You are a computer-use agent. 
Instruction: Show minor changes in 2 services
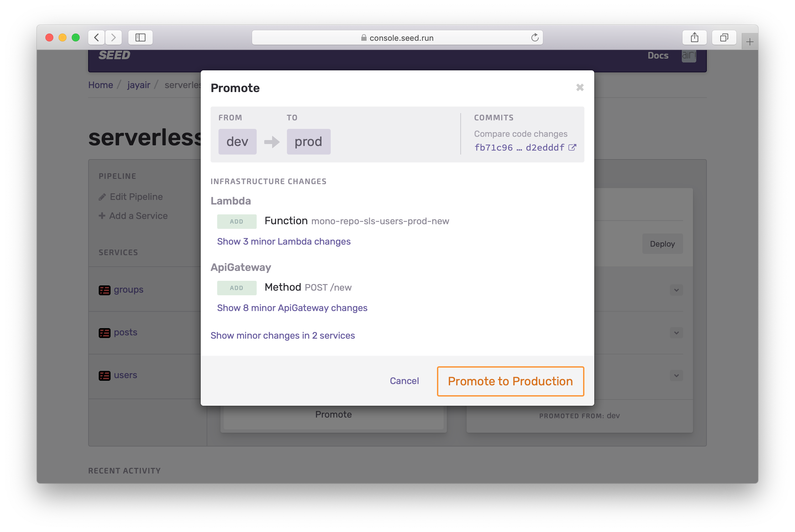coord(282,336)
